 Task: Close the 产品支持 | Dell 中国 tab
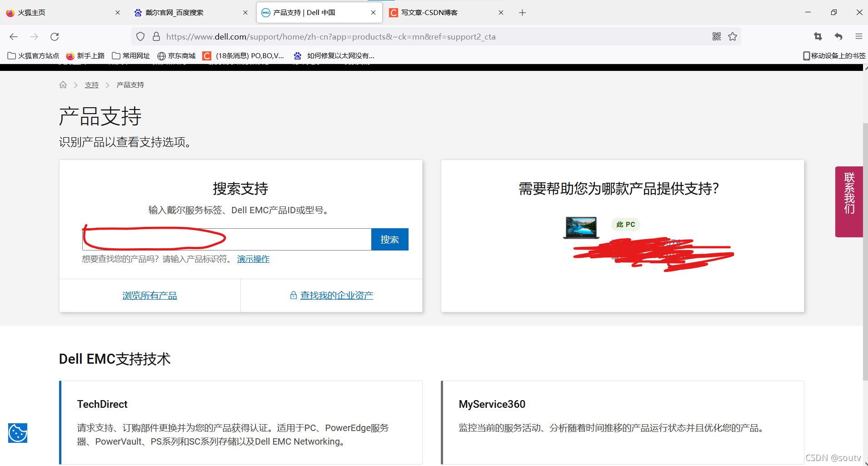coord(373,13)
